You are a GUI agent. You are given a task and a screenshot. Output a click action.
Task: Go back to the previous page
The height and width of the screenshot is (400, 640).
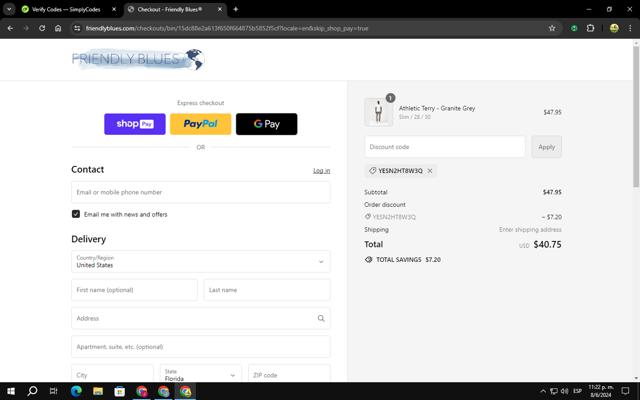tap(10, 28)
